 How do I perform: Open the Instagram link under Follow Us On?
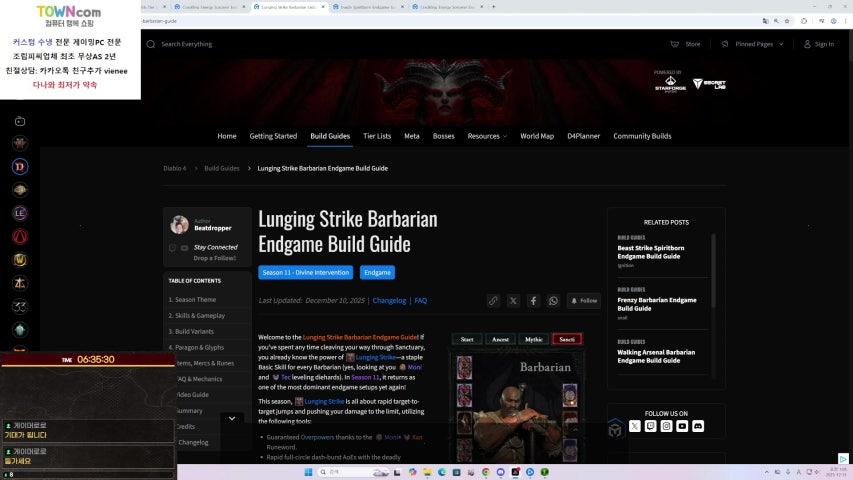pos(666,426)
